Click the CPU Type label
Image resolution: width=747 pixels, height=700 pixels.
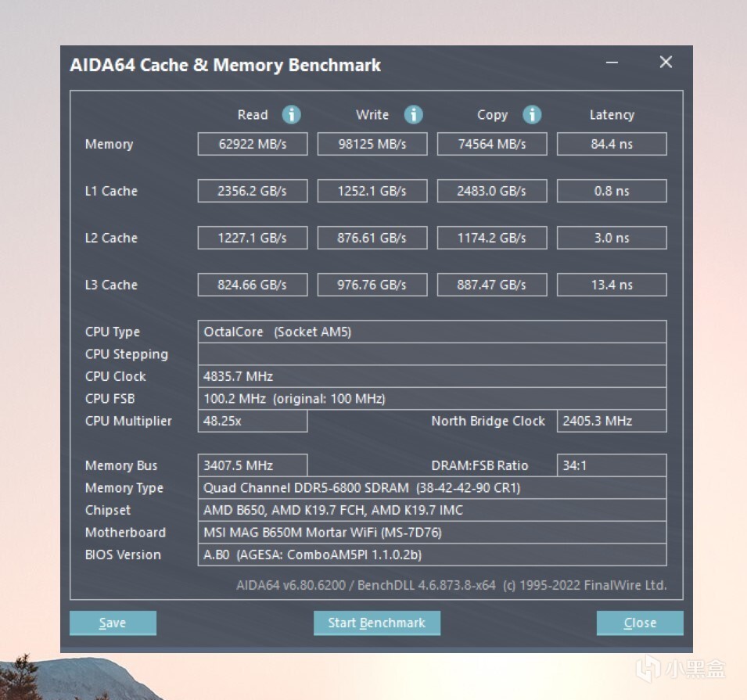pyautogui.click(x=113, y=332)
